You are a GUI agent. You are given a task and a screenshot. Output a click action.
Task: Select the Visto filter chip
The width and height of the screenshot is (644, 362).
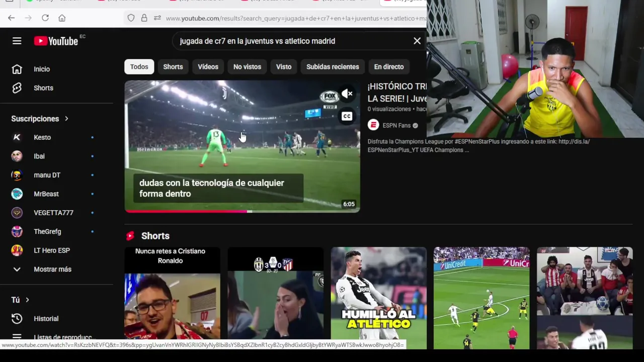coord(283,67)
